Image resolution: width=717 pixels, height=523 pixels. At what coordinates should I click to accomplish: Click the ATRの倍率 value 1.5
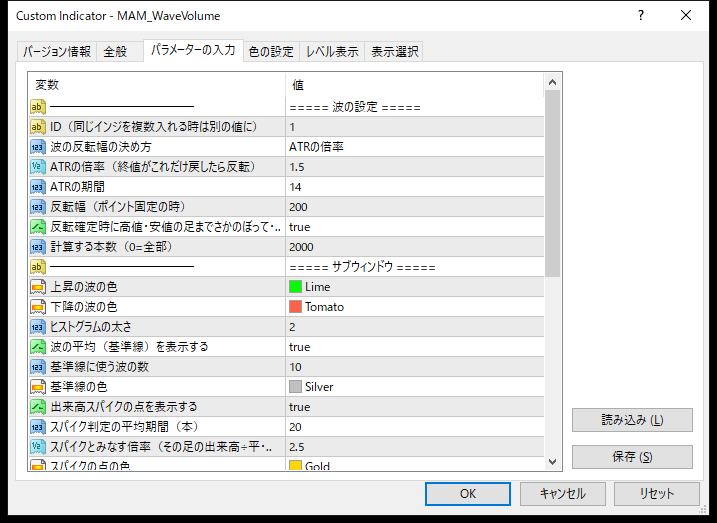415,167
